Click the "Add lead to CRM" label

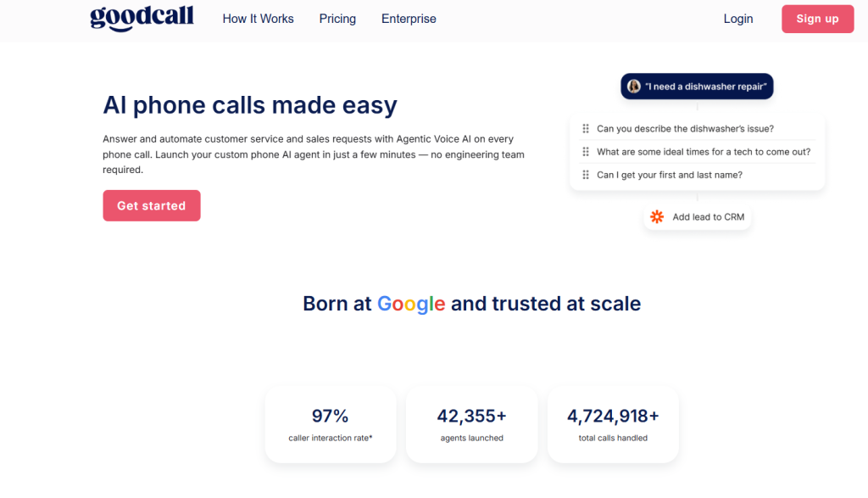click(x=708, y=217)
